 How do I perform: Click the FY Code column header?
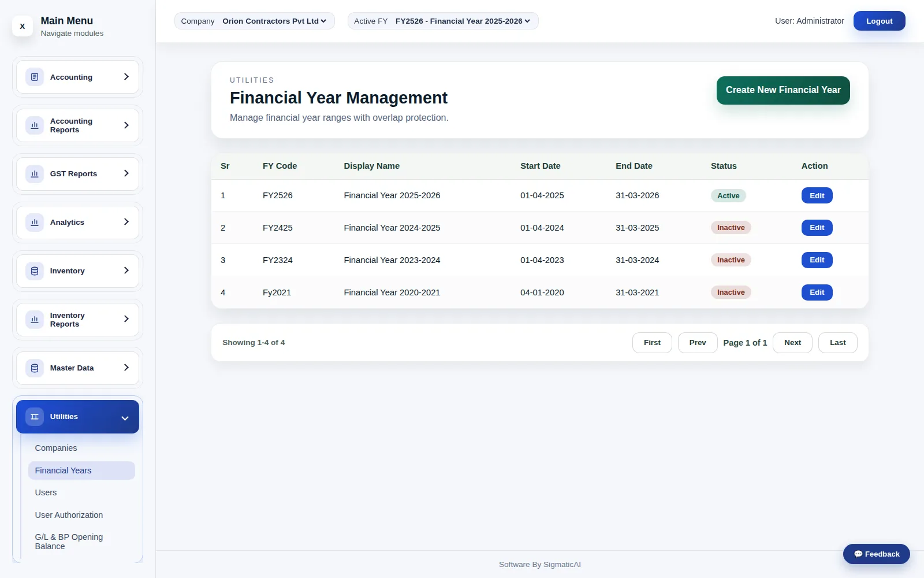280,166
